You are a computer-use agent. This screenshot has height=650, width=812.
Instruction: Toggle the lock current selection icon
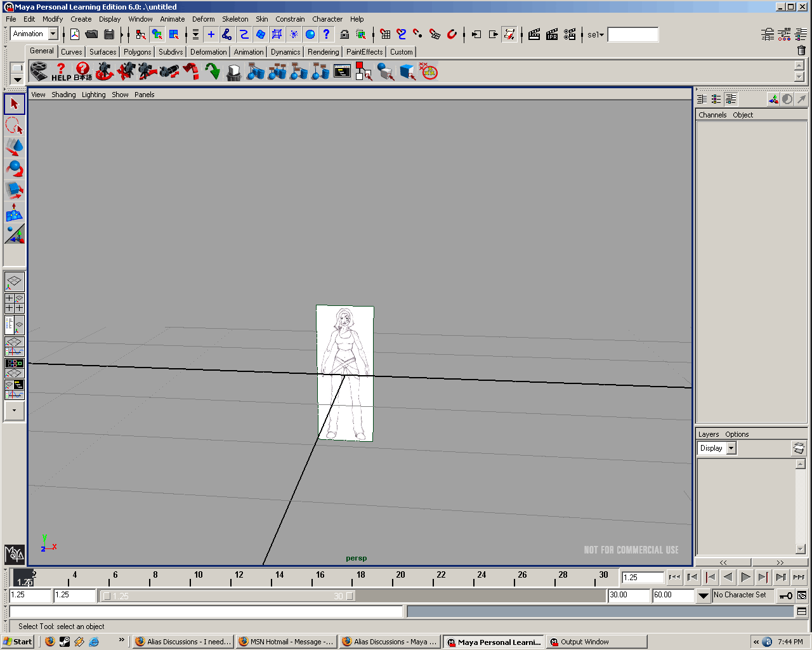(344, 34)
